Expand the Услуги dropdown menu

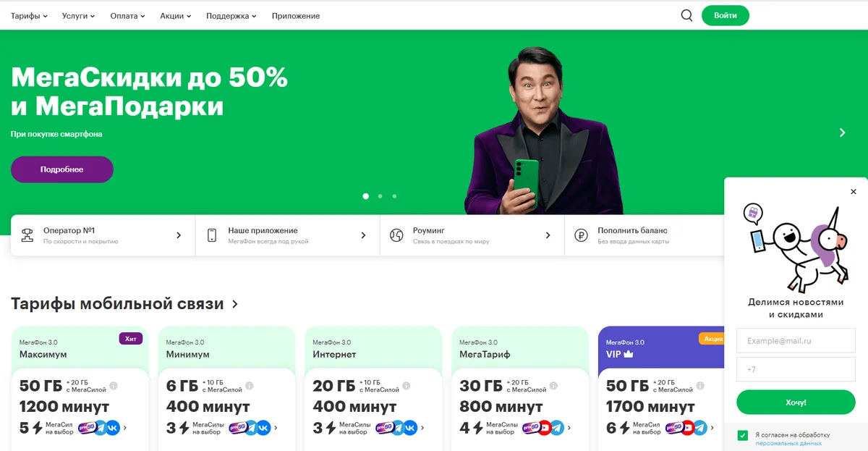(78, 16)
